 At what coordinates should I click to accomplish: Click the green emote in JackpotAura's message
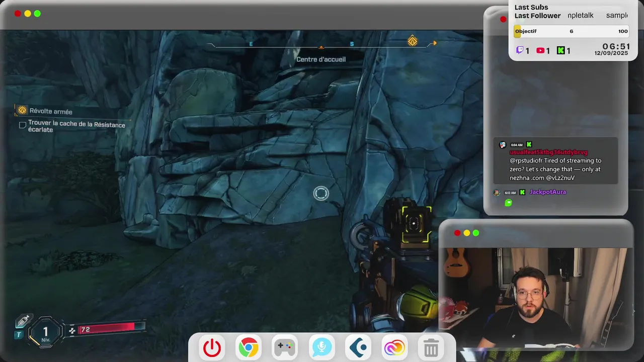click(x=508, y=203)
